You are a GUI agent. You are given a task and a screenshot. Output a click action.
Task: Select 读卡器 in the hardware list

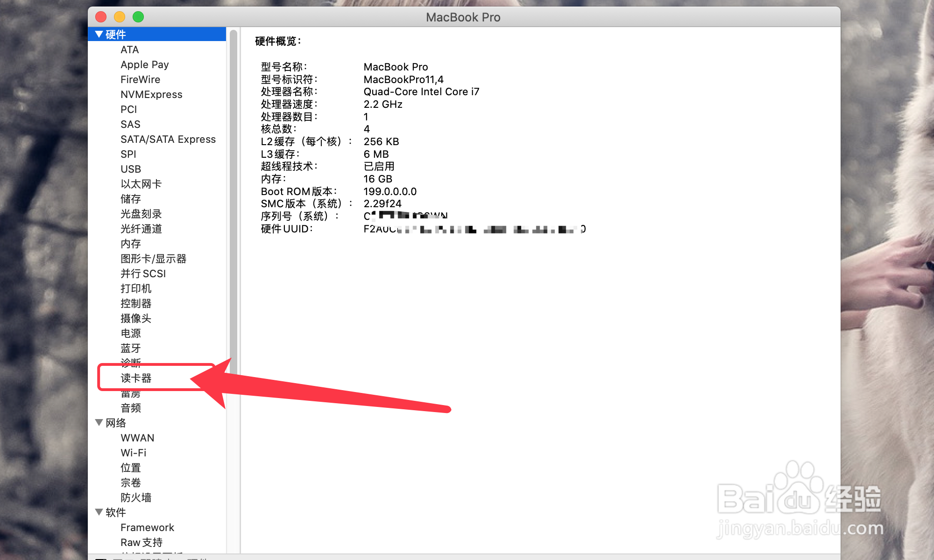tap(136, 378)
